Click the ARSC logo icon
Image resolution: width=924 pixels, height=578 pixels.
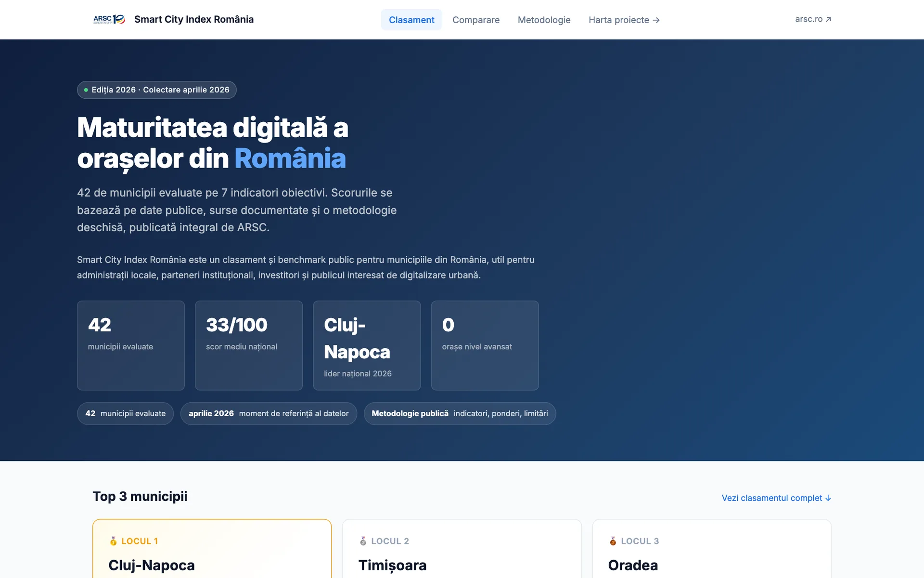point(109,19)
